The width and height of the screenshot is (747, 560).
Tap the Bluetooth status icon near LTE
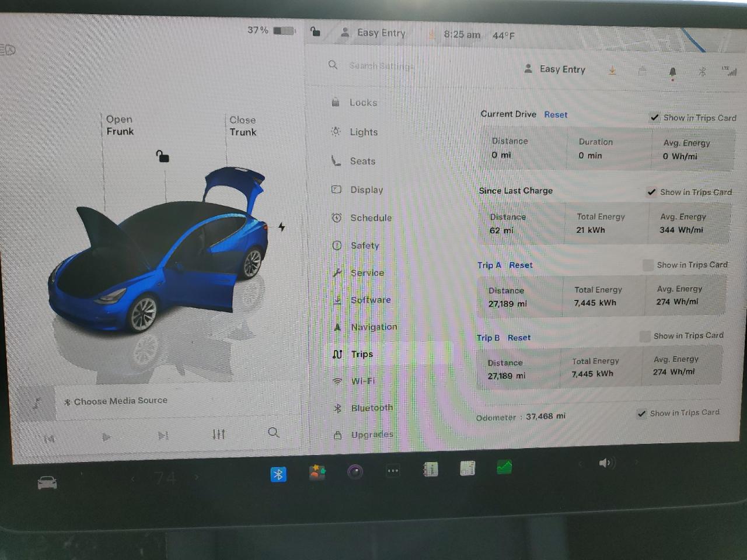(x=702, y=72)
